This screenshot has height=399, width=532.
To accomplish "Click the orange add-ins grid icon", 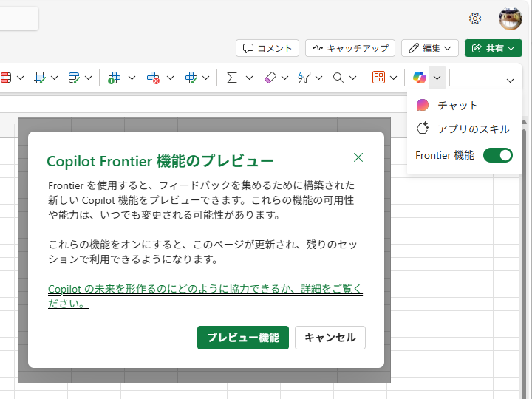I will click(x=378, y=78).
